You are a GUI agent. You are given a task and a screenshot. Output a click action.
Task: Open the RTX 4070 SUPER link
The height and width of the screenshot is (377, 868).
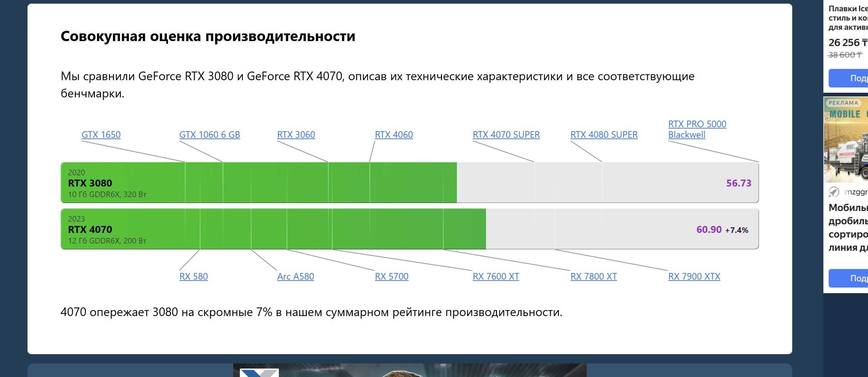[506, 135]
